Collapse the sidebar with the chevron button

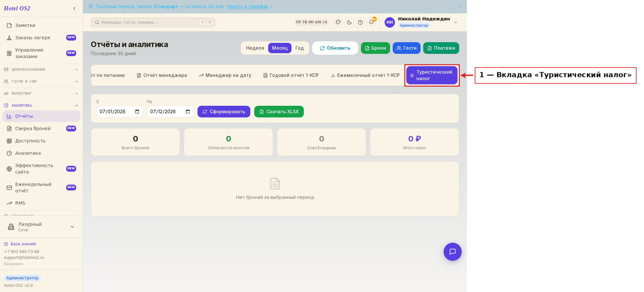[74, 8]
